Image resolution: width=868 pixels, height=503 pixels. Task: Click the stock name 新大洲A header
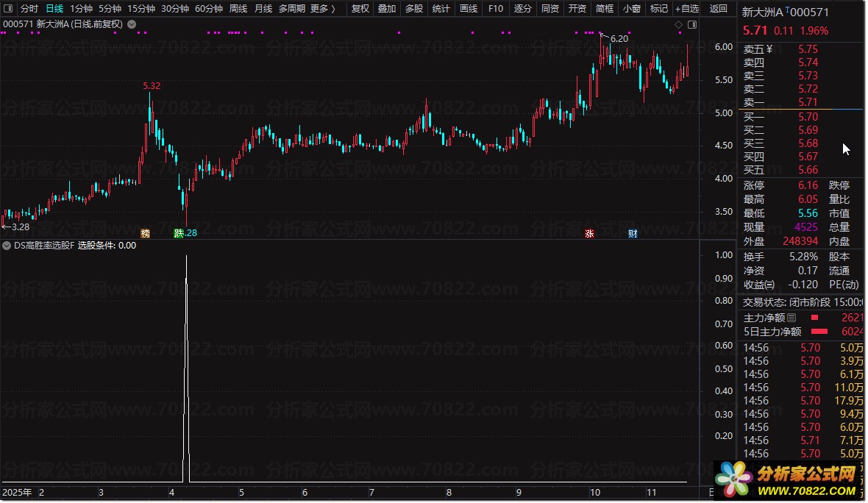[x=762, y=13]
